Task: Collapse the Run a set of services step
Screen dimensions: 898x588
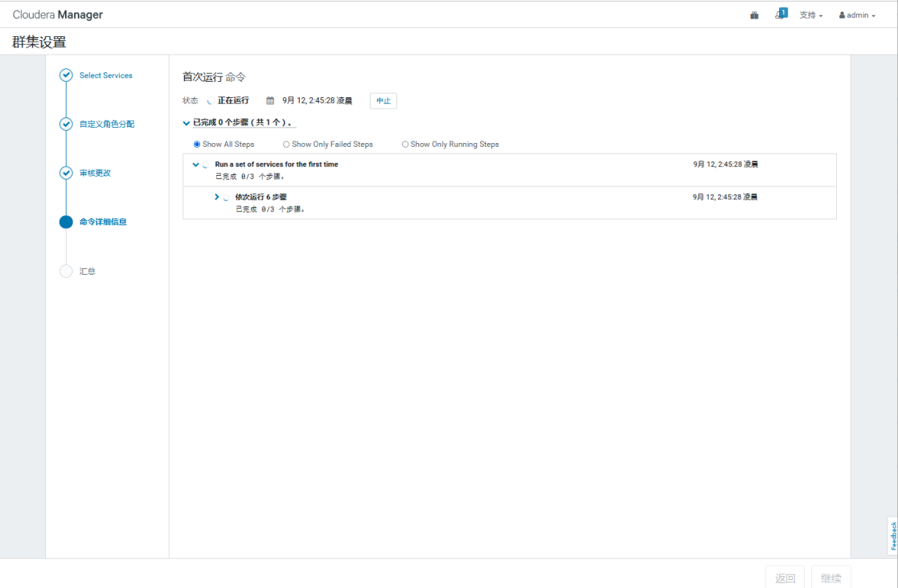Action: [195, 164]
